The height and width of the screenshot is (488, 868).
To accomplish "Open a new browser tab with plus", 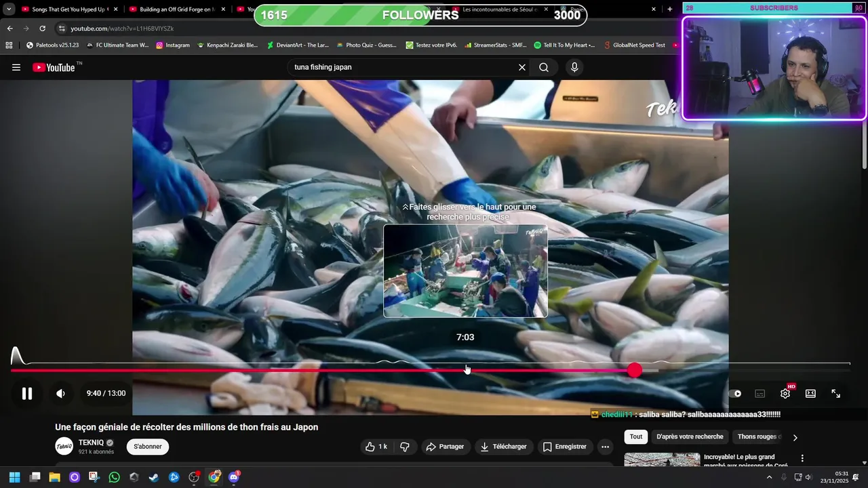I will [670, 9].
